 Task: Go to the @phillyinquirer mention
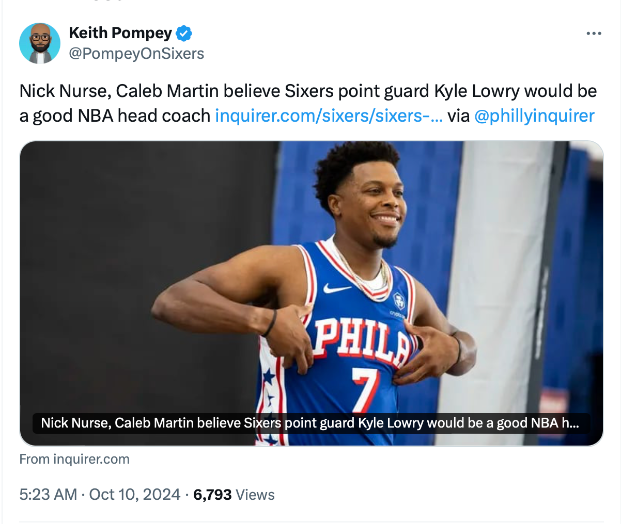coord(534,116)
